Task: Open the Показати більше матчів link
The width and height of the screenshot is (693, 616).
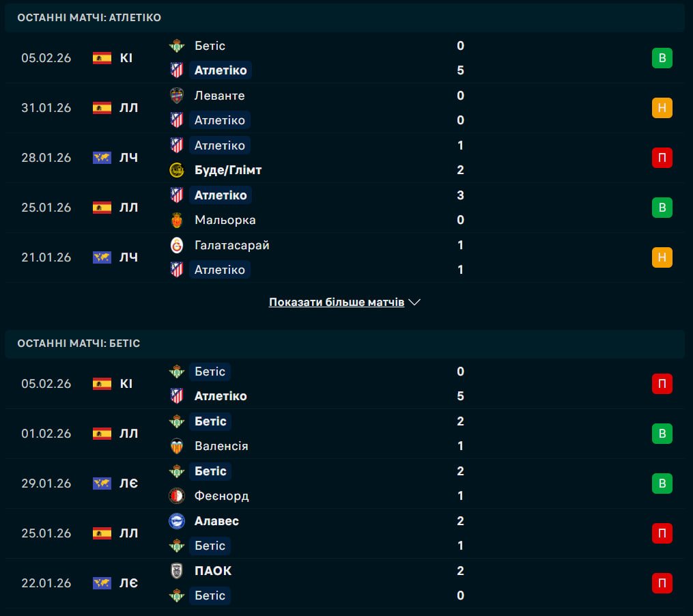Action: (337, 302)
